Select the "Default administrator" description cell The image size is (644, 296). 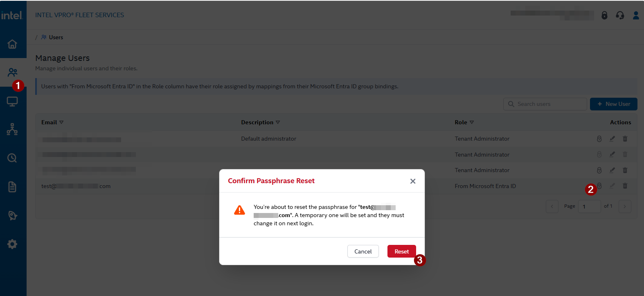[x=269, y=139]
